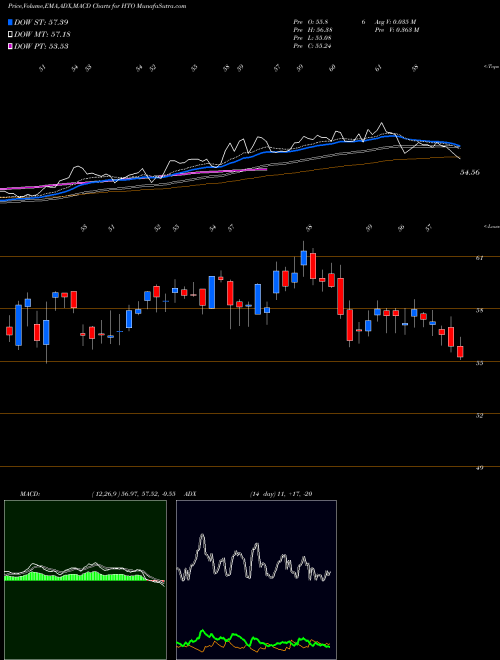Click the 52 price axis label
The height and width of the screenshot is (660, 500).
click(x=480, y=416)
